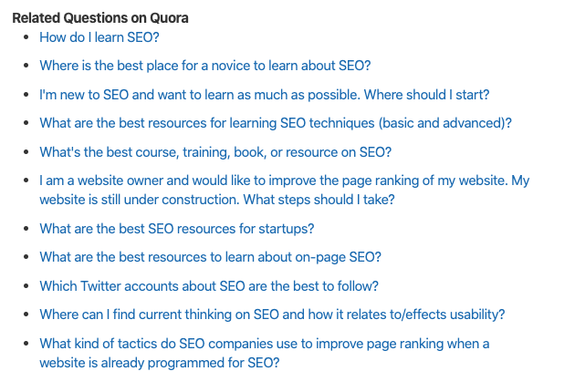The image size is (575, 392).
Task: Click the SEO and usability thinking link
Action: (272, 315)
